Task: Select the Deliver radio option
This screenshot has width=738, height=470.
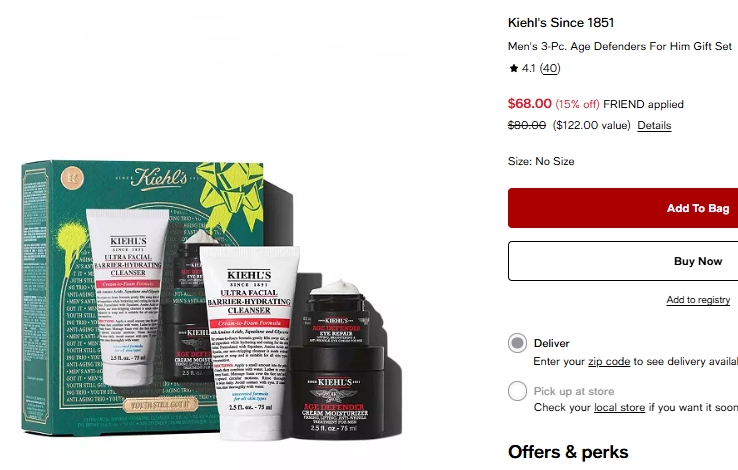Action: click(517, 343)
